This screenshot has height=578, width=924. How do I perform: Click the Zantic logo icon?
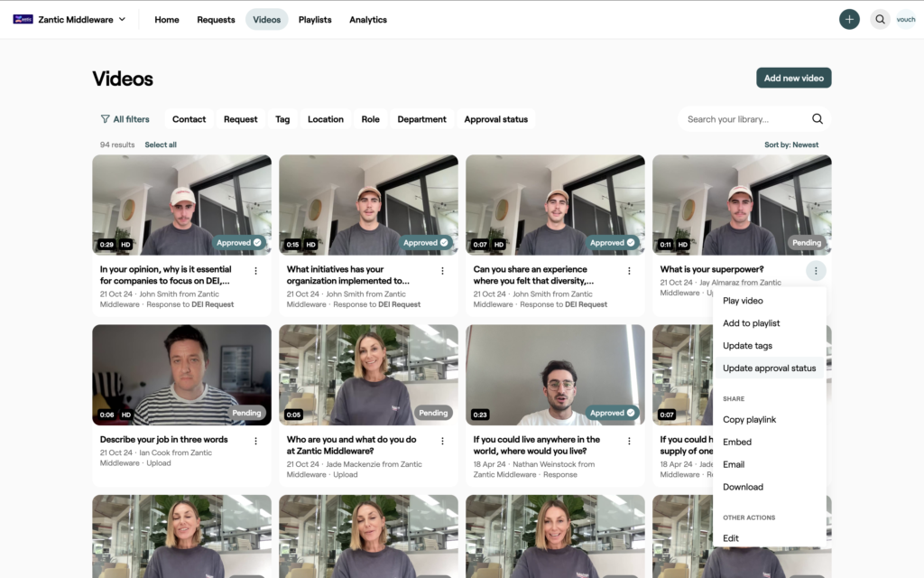(23, 20)
